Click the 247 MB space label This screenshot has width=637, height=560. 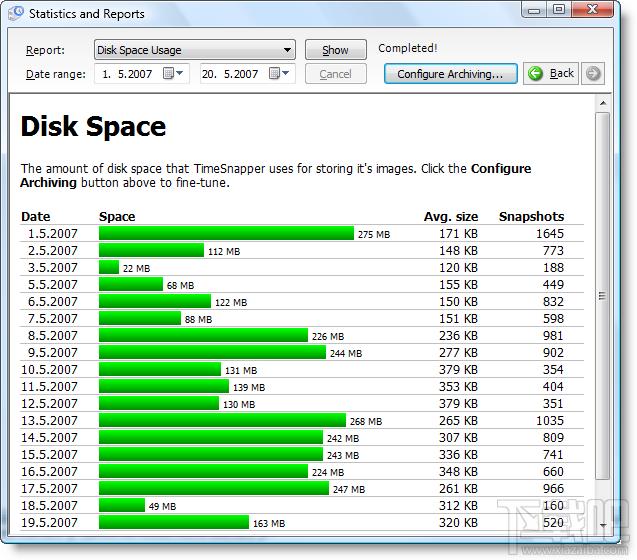[349, 490]
